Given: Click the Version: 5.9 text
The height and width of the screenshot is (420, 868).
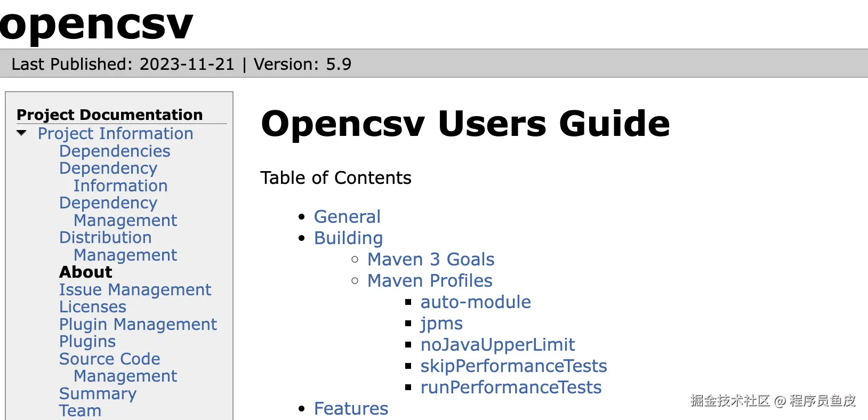Looking at the screenshot, I should [302, 64].
